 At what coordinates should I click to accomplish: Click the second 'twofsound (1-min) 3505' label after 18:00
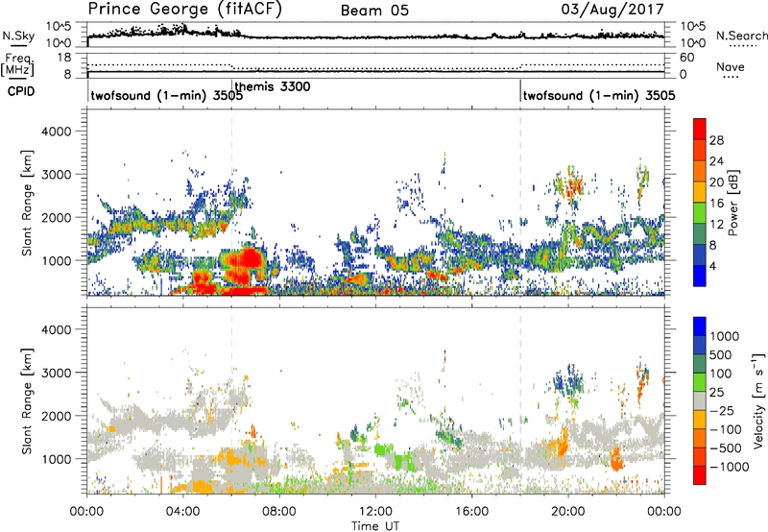599,95
